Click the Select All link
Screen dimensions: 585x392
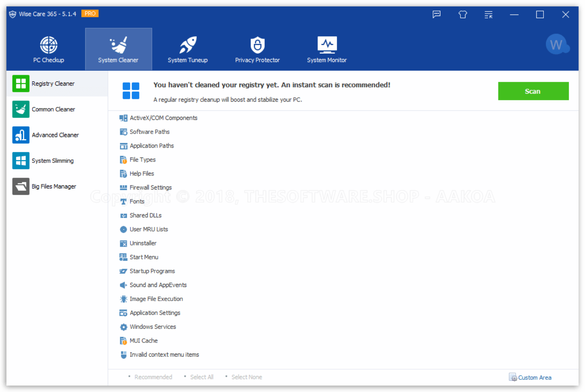[x=202, y=377]
